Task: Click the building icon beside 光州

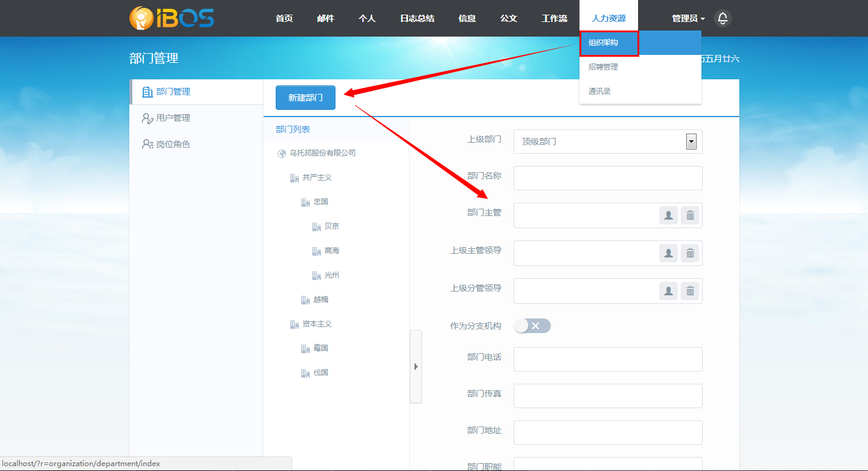Action: (317, 276)
